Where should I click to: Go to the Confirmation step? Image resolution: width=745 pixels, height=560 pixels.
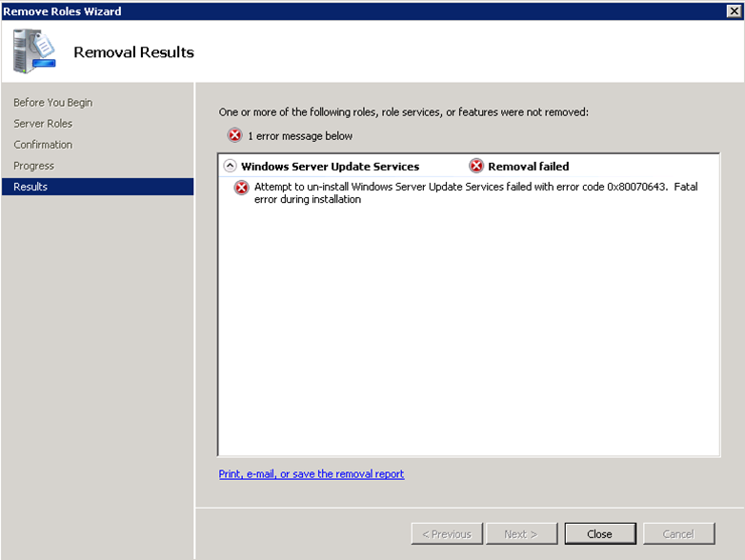pyautogui.click(x=43, y=145)
